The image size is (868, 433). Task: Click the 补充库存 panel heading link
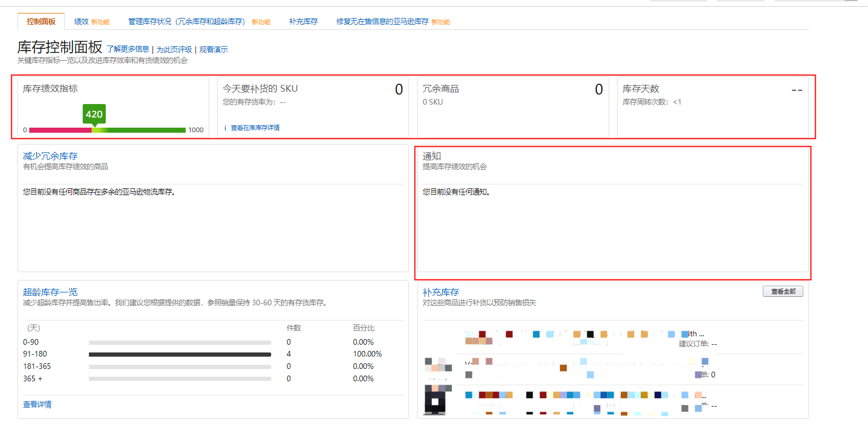pos(441,292)
